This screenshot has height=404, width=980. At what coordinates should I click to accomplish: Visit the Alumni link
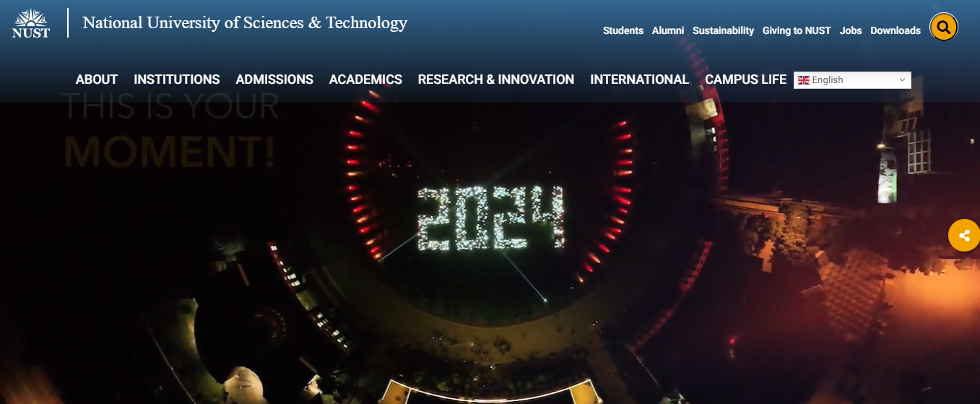point(668,30)
